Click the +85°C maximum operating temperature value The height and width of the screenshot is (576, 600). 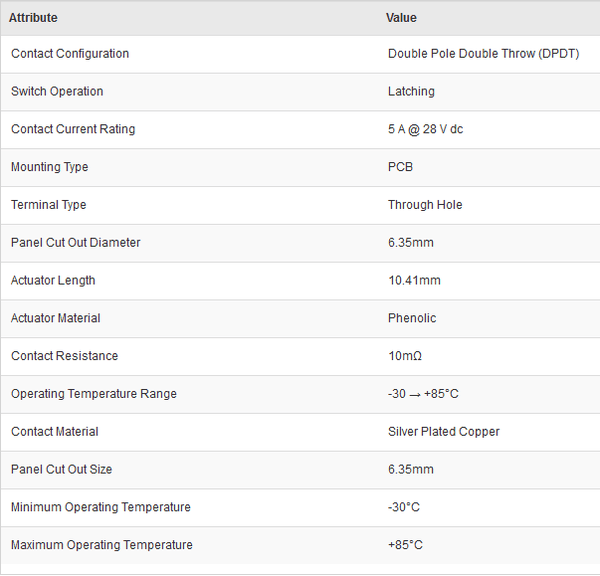[405, 545]
